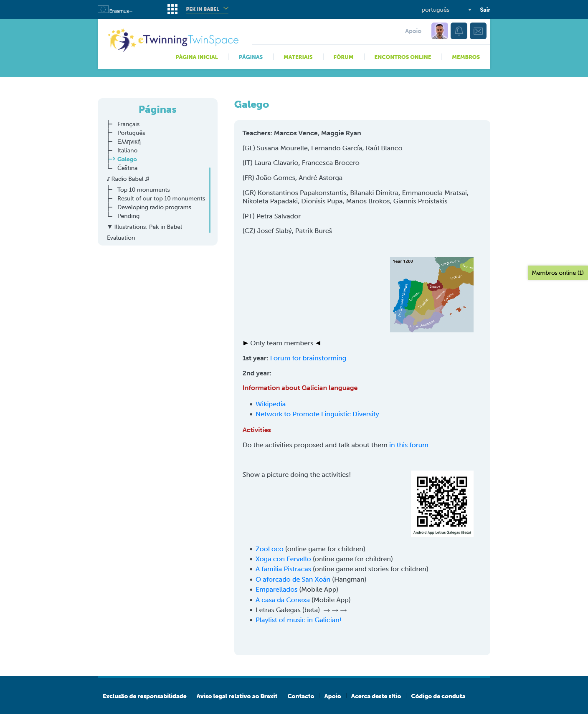Click the Information about Galician language heading
The width and height of the screenshot is (588, 714).
click(300, 388)
